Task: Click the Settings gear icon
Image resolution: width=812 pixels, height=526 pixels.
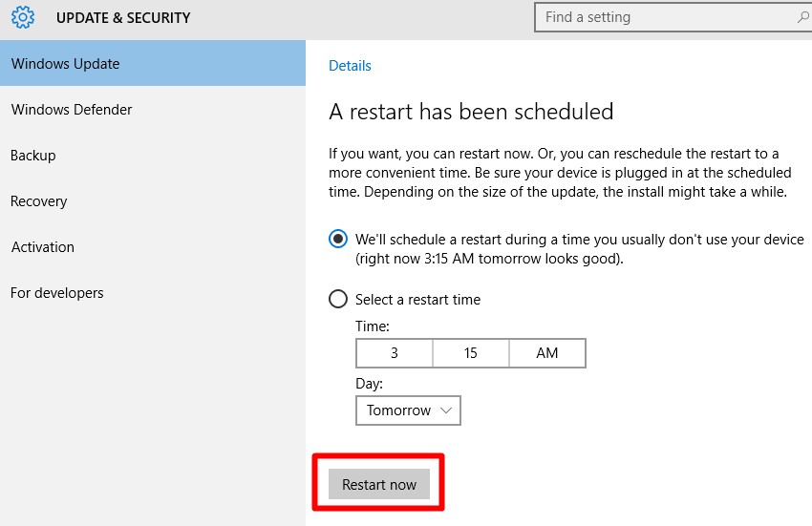Action: tap(23, 17)
